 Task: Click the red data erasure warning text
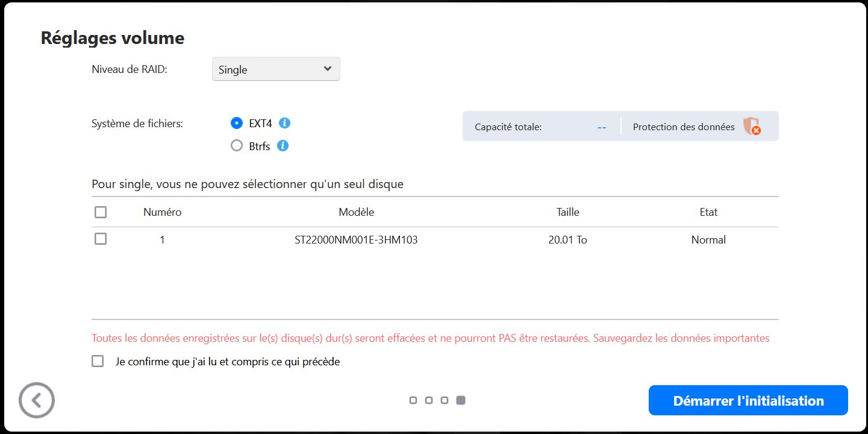(x=430, y=338)
